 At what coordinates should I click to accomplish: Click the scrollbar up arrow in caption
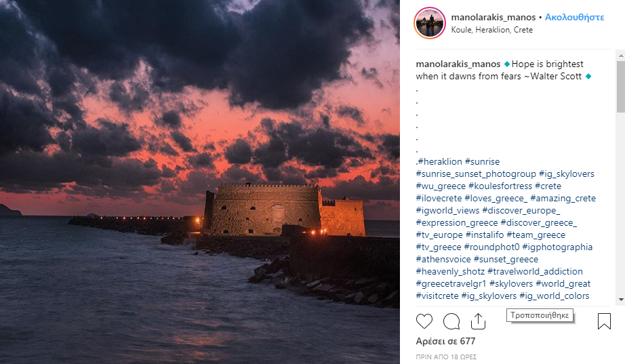click(x=621, y=54)
